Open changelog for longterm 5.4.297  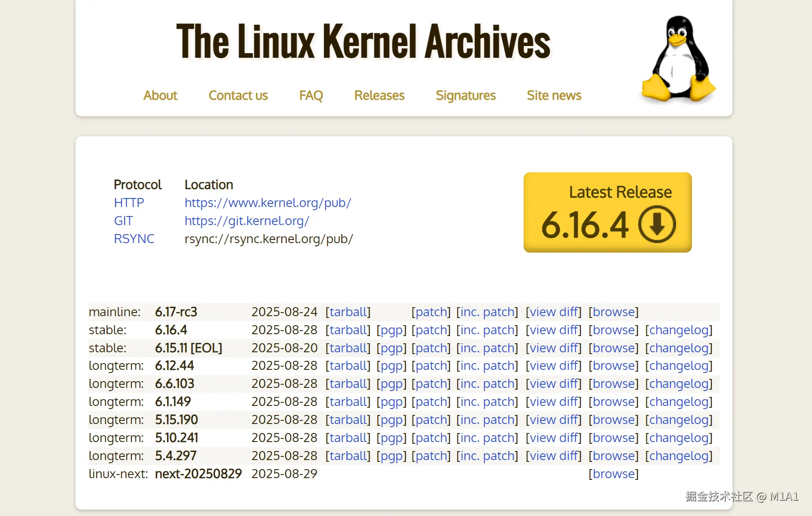[x=679, y=456]
